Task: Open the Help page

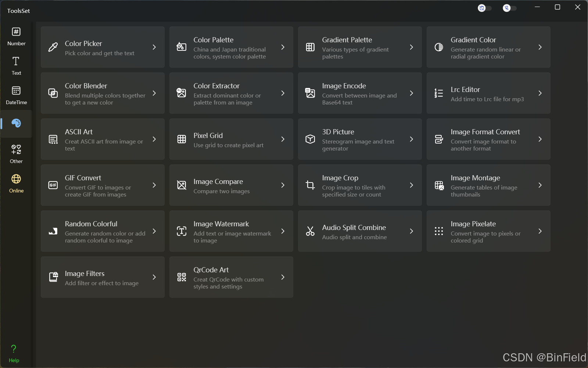Action: pos(14,354)
